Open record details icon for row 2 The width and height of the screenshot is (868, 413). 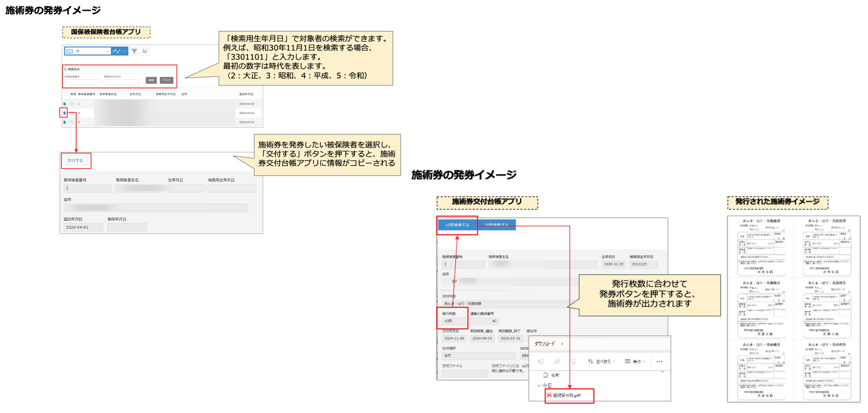pos(64,113)
